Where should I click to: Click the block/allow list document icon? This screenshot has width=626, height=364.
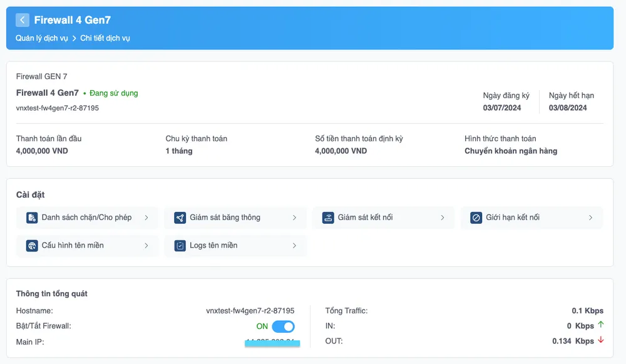(x=32, y=218)
